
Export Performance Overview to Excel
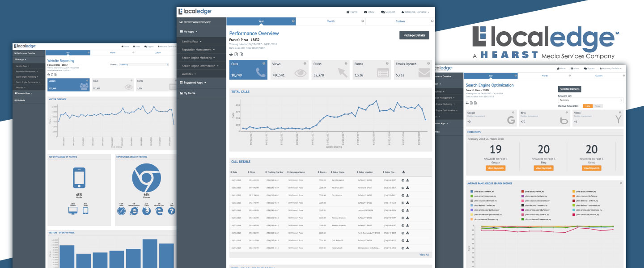click(241, 54)
